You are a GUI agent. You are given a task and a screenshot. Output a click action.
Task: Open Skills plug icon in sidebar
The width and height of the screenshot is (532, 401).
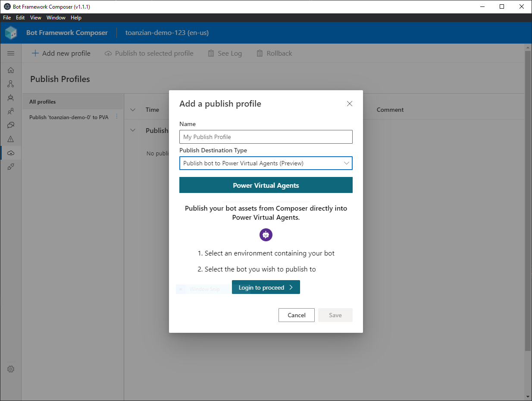tap(11, 167)
